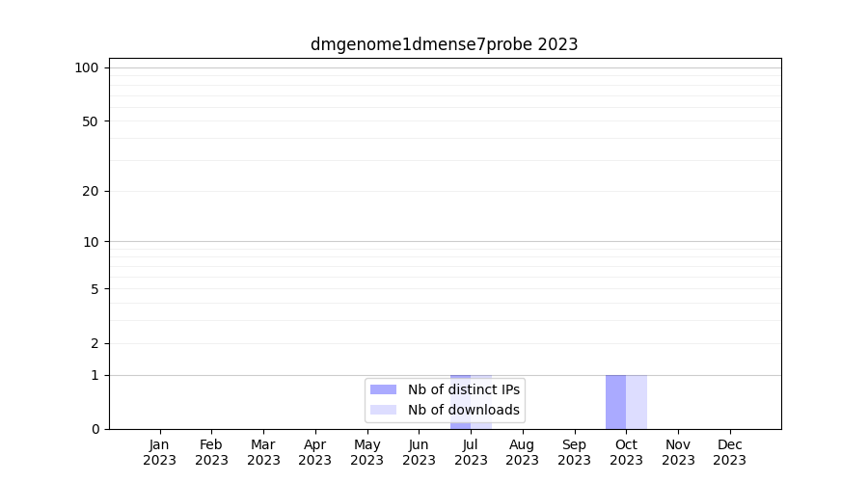Click the Nov 2023 x-axis label
Viewport: 868px width, 482px height.
tap(678, 452)
